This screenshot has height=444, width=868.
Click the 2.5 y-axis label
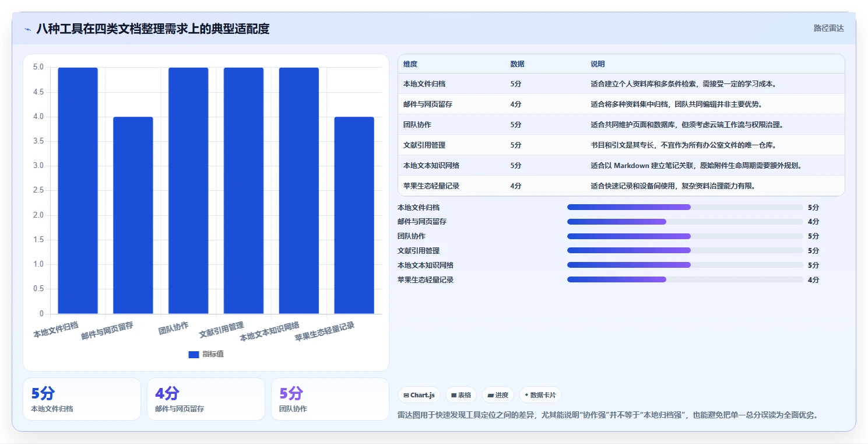38,191
